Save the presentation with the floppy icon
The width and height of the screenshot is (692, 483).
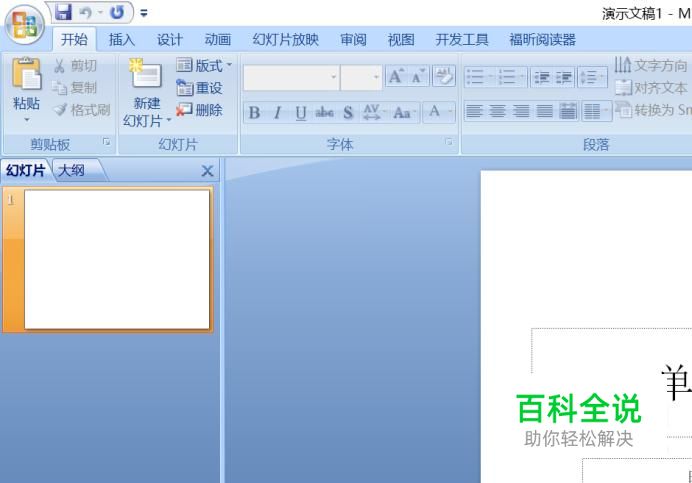tap(63, 12)
